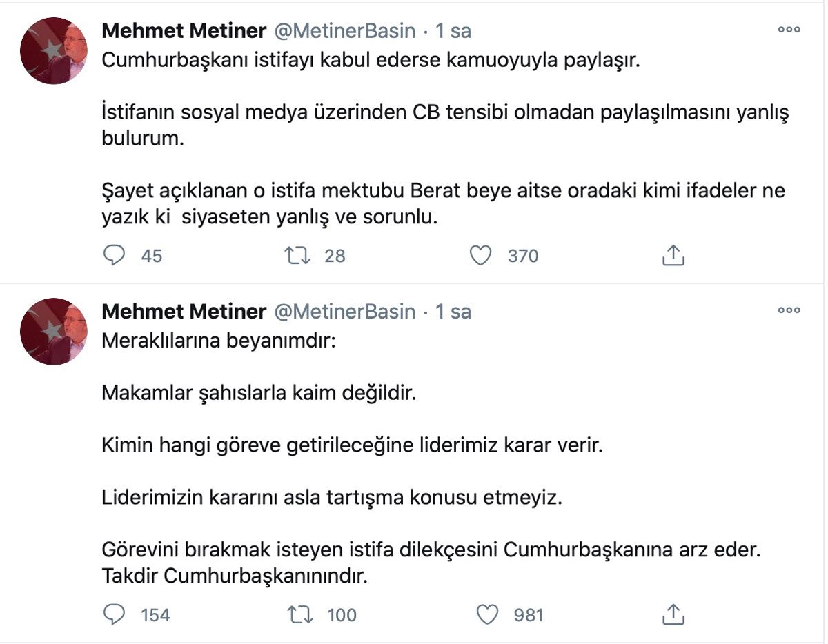Click @MetinerBasin handle on first tweet
828x644 pixels.
[x=345, y=31]
